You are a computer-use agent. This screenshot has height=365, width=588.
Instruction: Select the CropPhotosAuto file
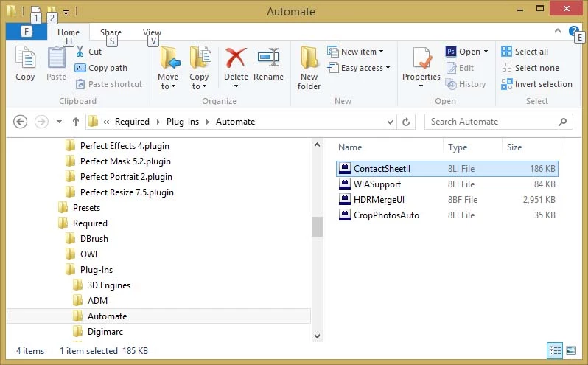coord(447,215)
